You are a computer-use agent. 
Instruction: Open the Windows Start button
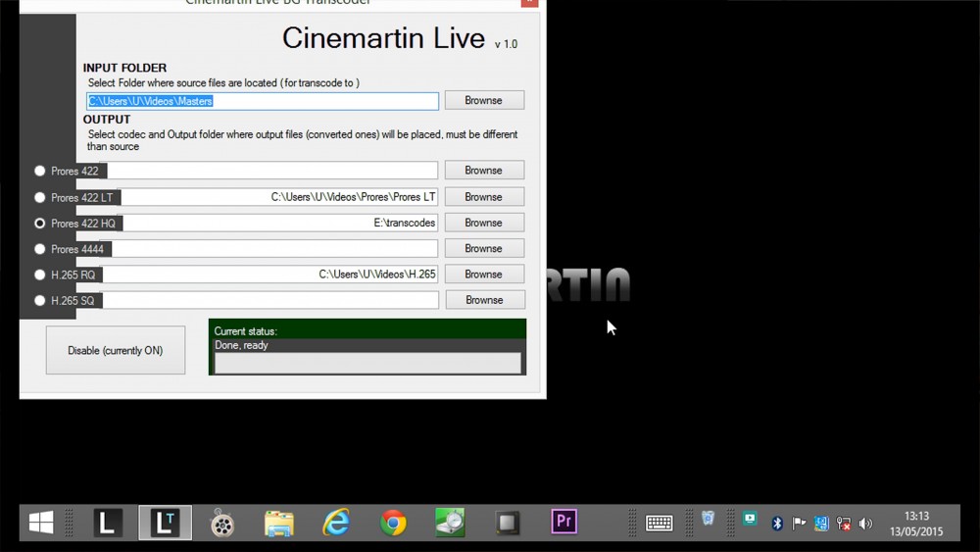tap(41, 523)
